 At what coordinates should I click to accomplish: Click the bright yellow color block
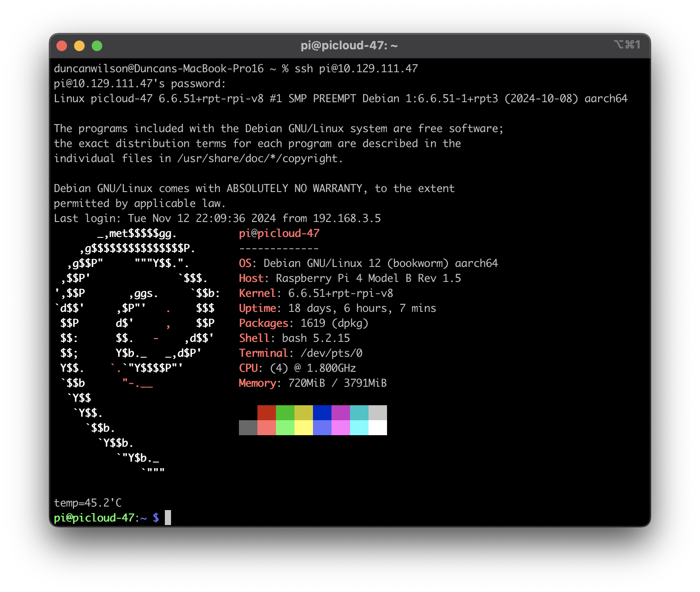pos(304,428)
